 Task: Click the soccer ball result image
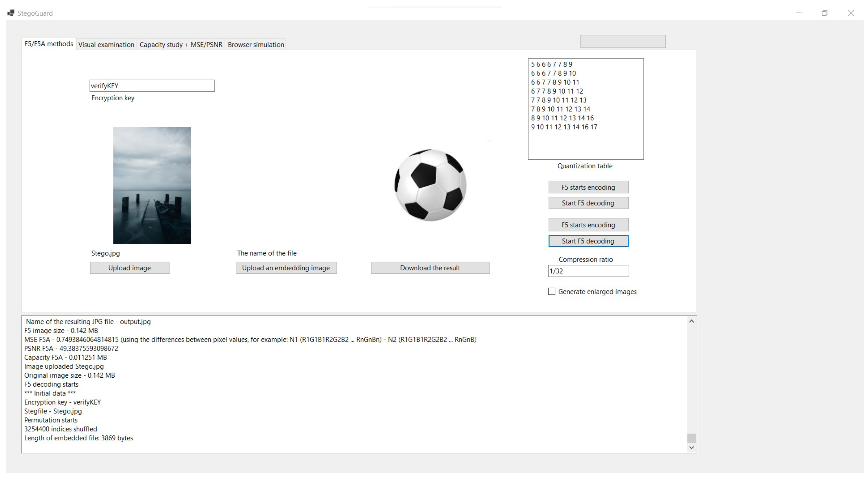coord(430,185)
